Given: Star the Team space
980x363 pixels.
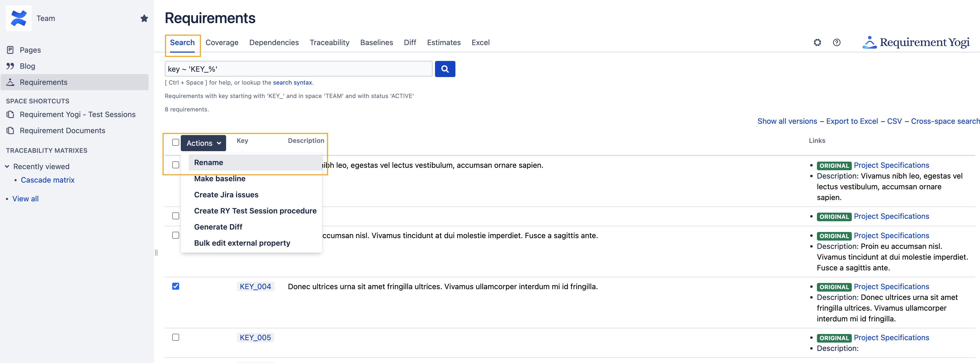Looking at the screenshot, I should click(144, 18).
